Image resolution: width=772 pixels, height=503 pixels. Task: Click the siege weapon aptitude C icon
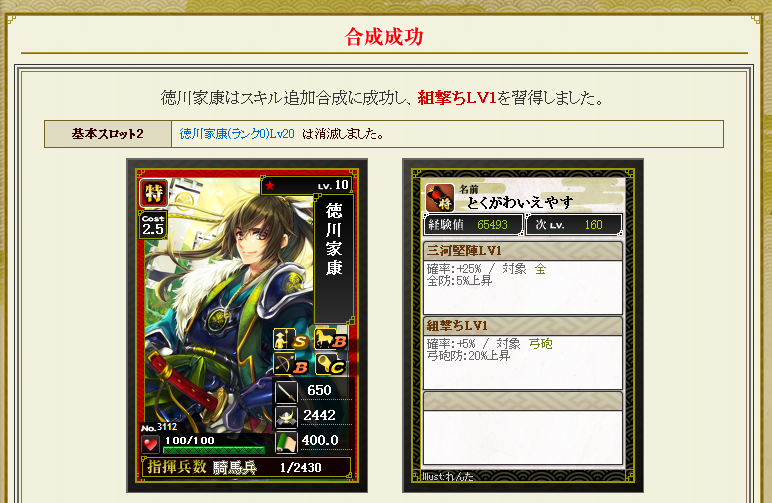coord(330,365)
